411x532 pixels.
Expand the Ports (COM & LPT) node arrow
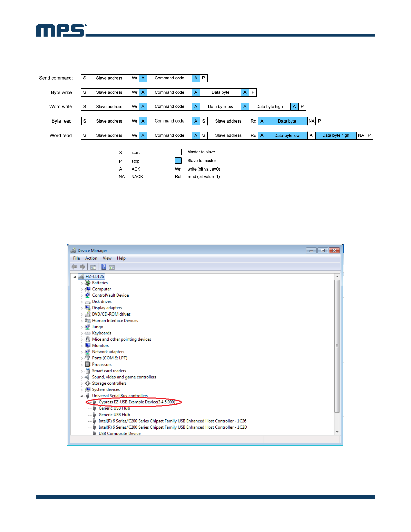point(81,358)
